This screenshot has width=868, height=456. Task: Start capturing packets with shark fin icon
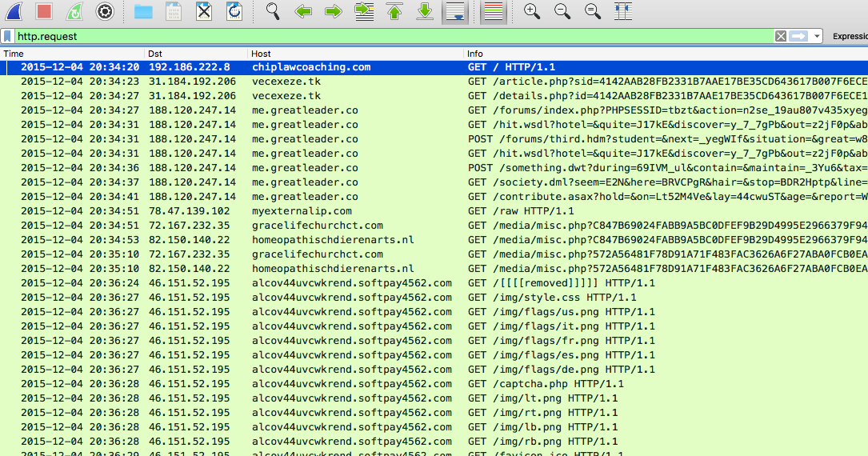pyautogui.click(x=14, y=11)
